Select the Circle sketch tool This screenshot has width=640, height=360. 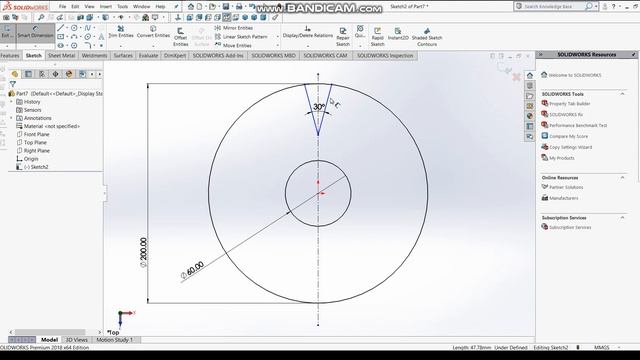point(74,28)
